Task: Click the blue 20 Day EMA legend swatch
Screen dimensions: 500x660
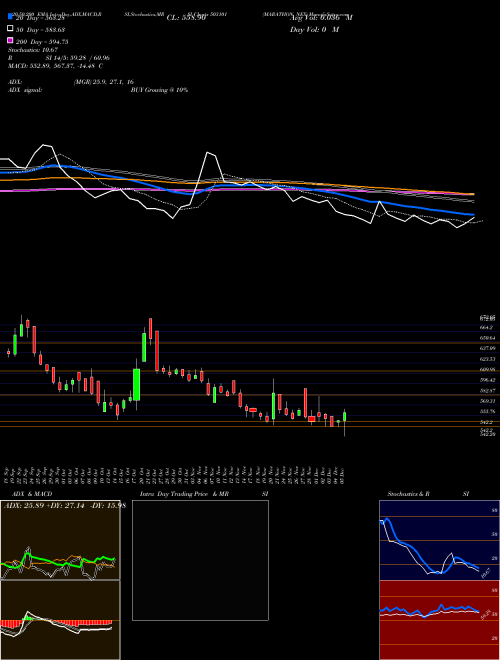Action: 11,17
